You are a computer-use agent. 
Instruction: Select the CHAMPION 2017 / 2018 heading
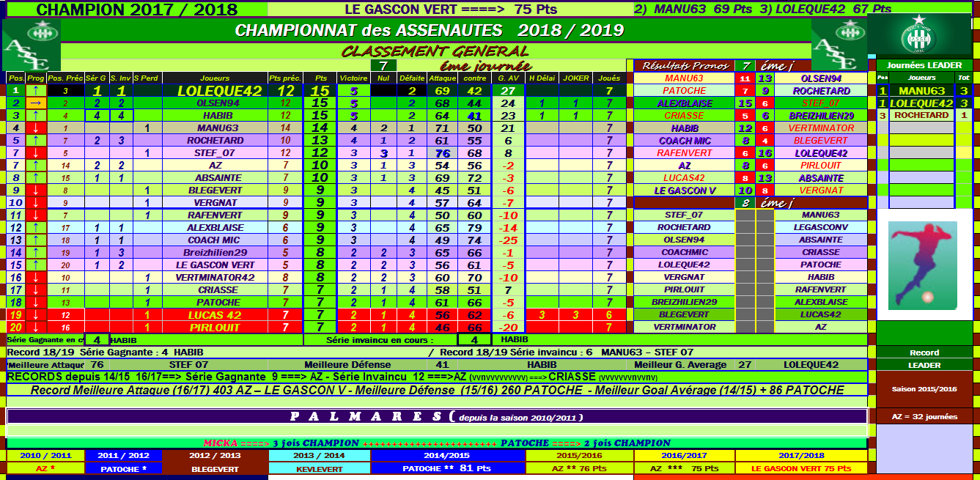[x=137, y=10]
